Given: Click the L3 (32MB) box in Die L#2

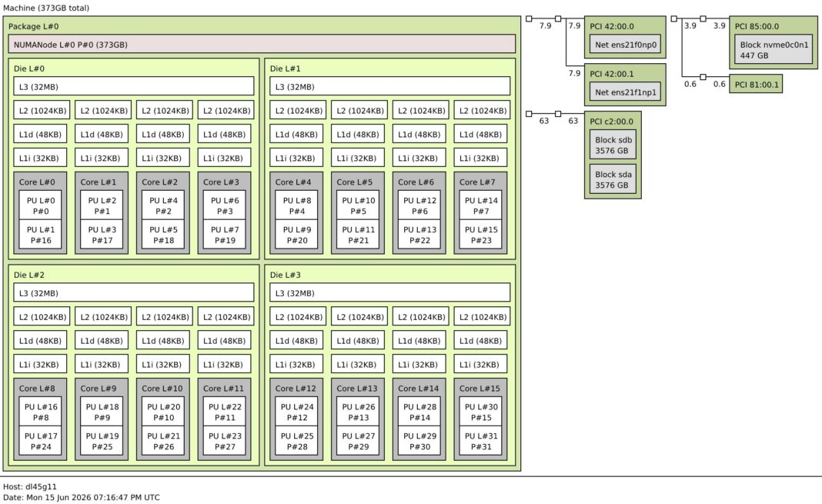Looking at the screenshot, I should [x=134, y=293].
